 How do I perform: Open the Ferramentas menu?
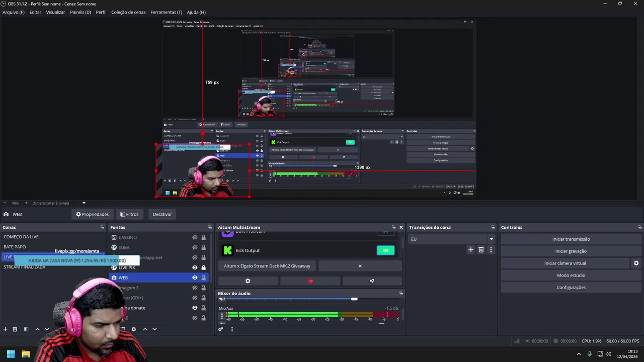point(167,12)
